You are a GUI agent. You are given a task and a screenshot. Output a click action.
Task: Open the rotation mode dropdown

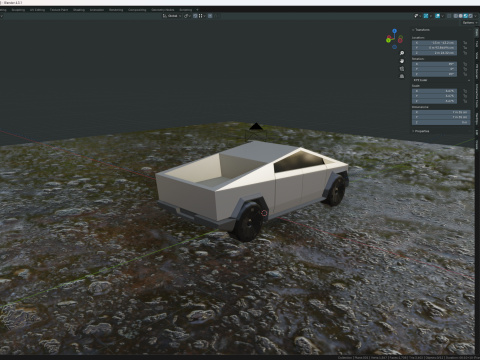(x=441, y=80)
